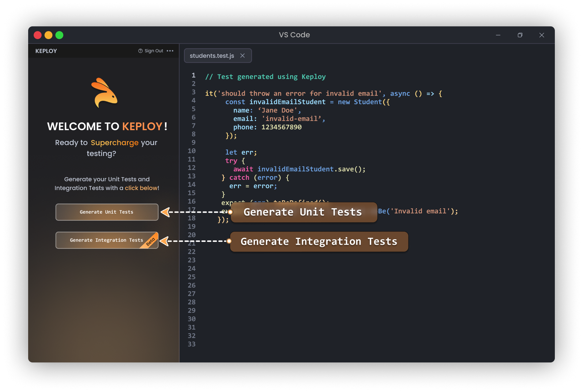Click the Generate Unit Tests button
Viewport: 583px width, 392px height.
[107, 212]
